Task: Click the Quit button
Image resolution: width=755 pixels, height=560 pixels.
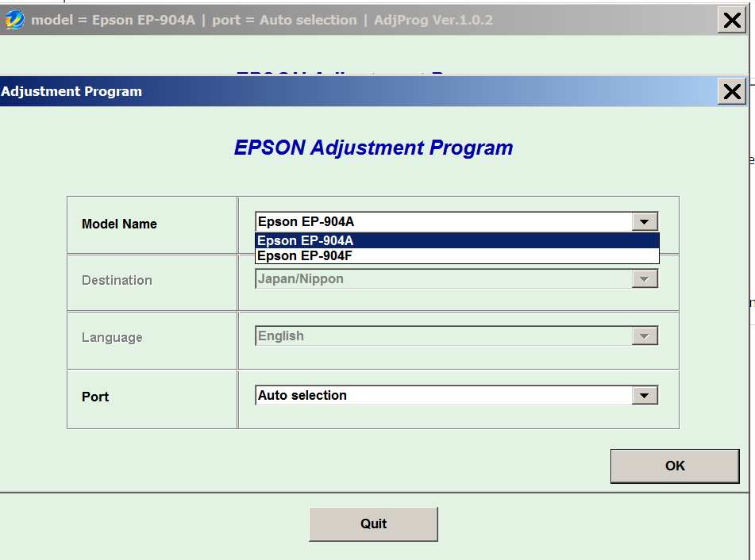Action: coord(373,524)
